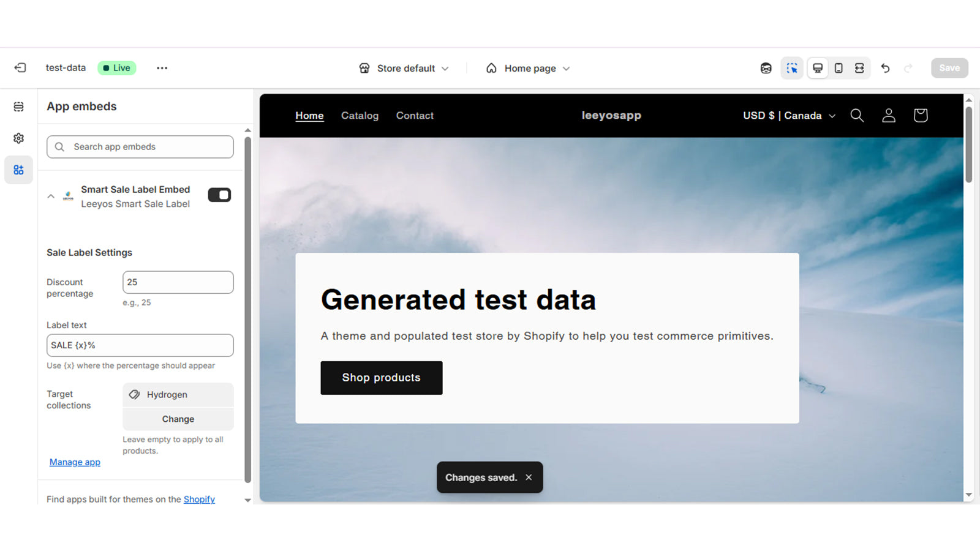
Task: Open the Catalog navigation link
Action: (360, 115)
